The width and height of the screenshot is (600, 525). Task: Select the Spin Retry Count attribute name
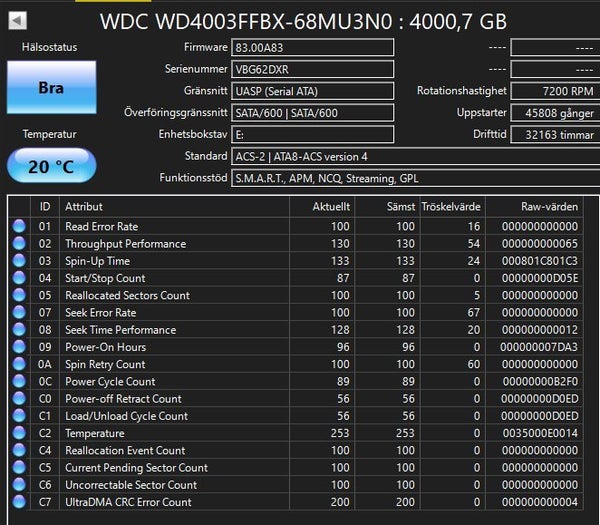105,364
